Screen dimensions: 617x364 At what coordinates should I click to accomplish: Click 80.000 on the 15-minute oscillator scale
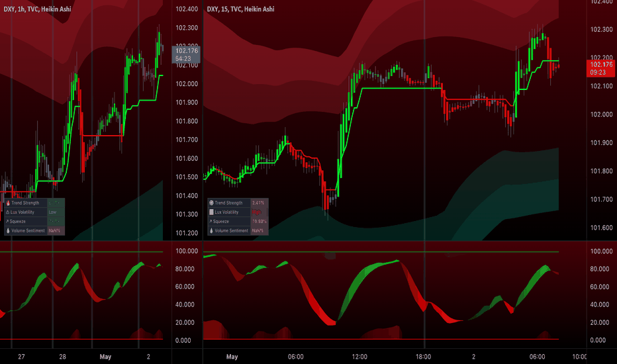pos(601,269)
